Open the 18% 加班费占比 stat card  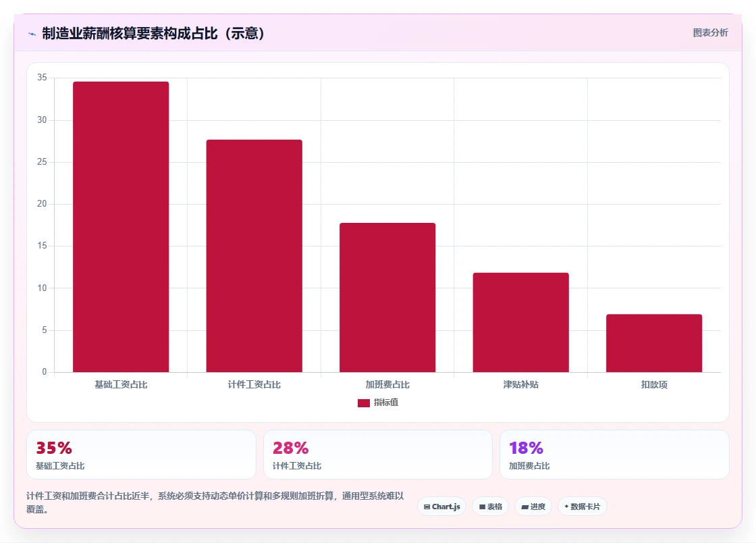tap(615, 455)
